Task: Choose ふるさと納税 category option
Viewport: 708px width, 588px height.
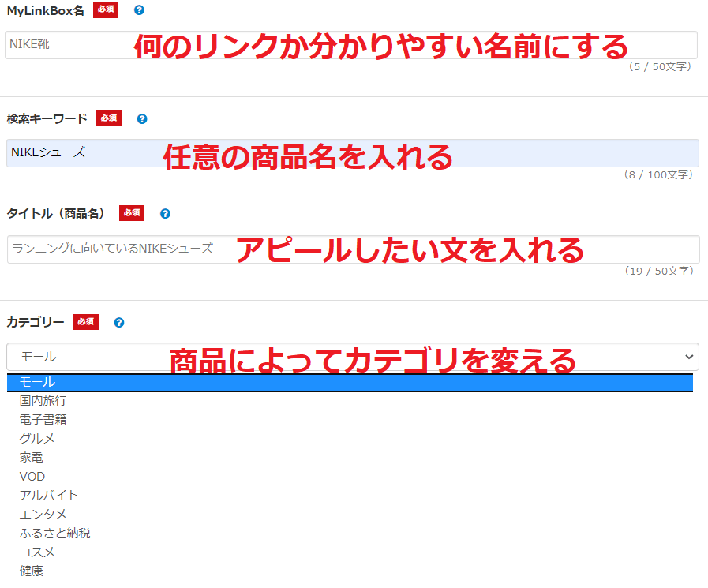Action: coord(350,534)
